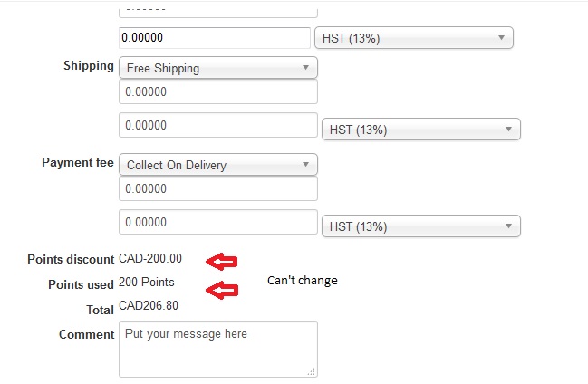Click the CAD-200.00 points discount value

click(150, 259)
